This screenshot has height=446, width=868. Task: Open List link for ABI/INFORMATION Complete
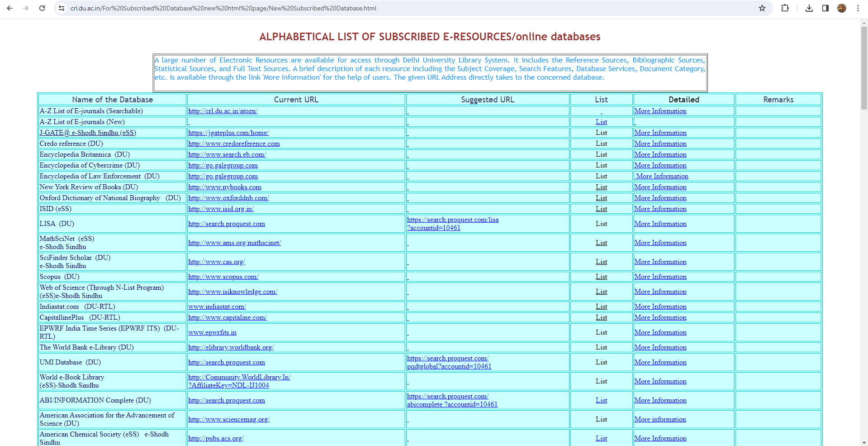[x=602, y=400]
